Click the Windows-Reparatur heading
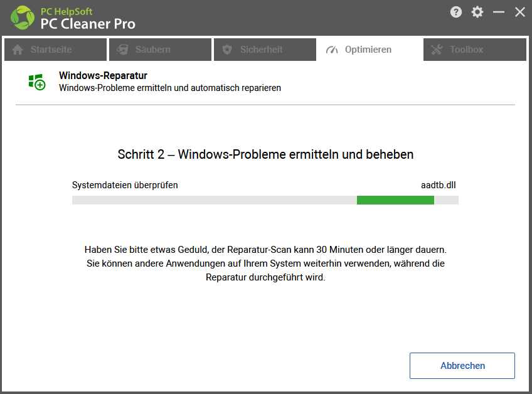The image size is (532, 394). (x=103, y=75)
